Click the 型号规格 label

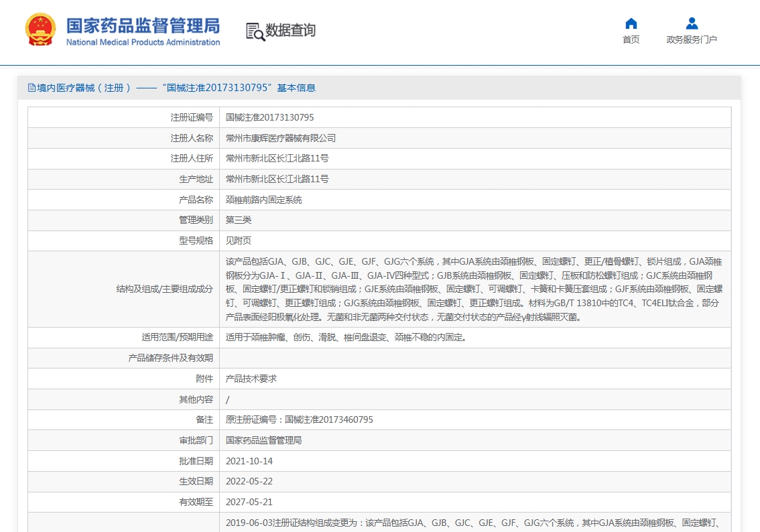click(196, 241)
